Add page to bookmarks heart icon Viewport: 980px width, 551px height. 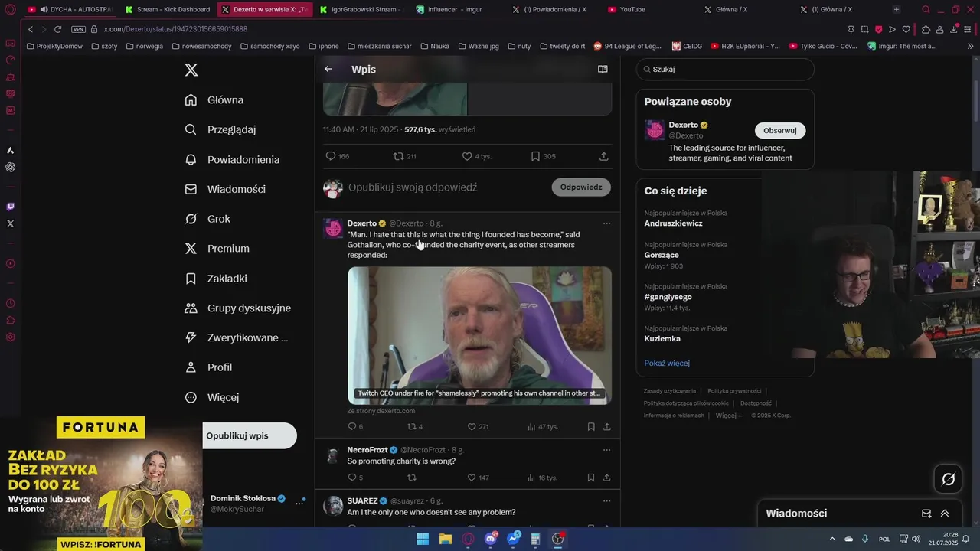point(906,29)
